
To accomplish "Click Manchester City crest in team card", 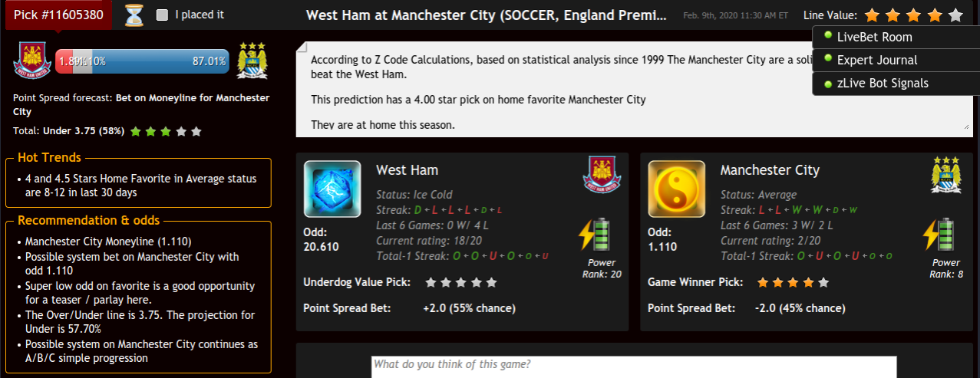I will [x=946, y=174].
